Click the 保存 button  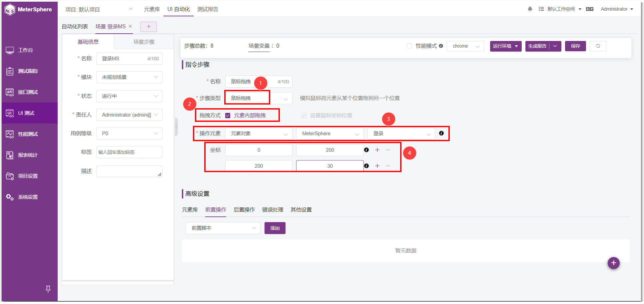click(x=575, y=46)
